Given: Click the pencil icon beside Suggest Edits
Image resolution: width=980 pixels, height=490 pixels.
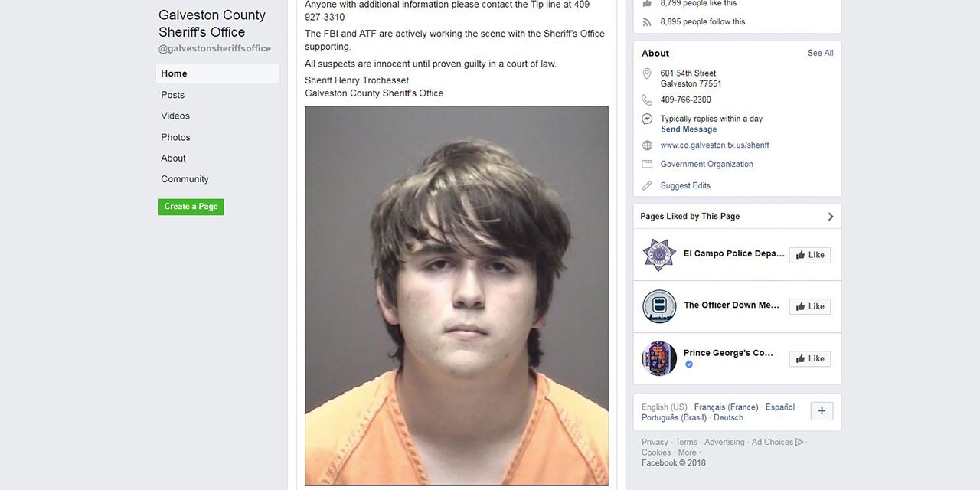Looking at the screenshot, I should click(x=647, y=185).
